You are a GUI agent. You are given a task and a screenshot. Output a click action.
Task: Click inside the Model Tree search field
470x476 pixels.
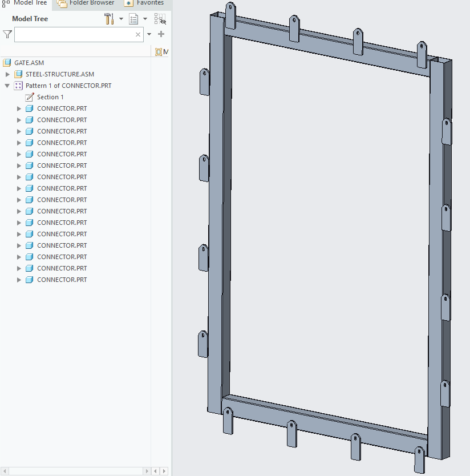(74, 34)
